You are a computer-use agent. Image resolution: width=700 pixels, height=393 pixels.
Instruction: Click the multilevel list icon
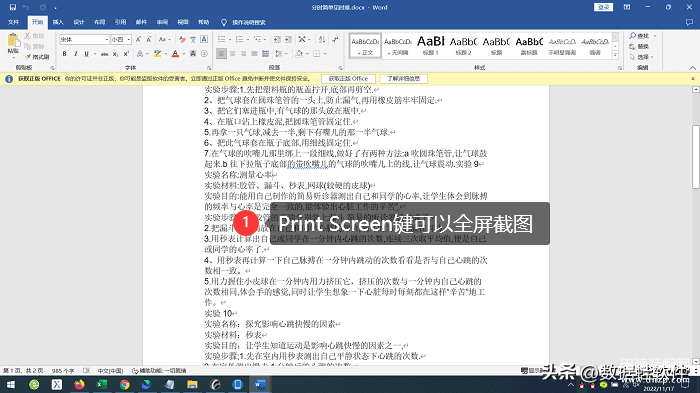tap(258, 39)
